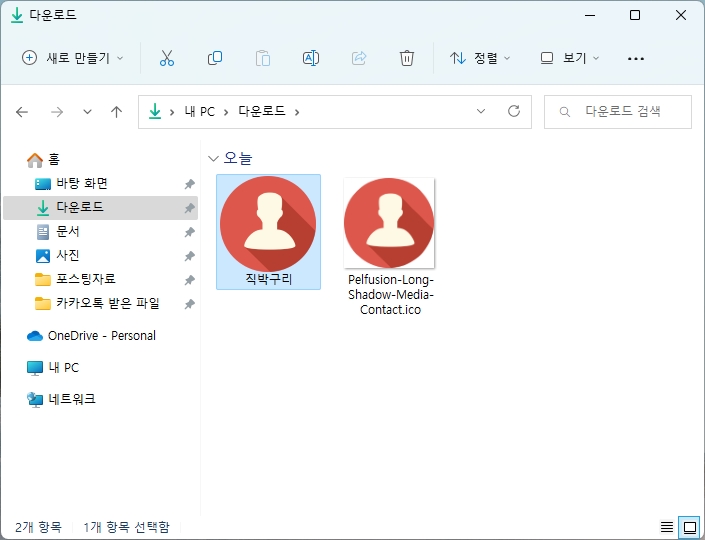The width and height of the screenshot is (705, 540).
Task: Minimize the 다운로드 window
Action: coord(590,15)
